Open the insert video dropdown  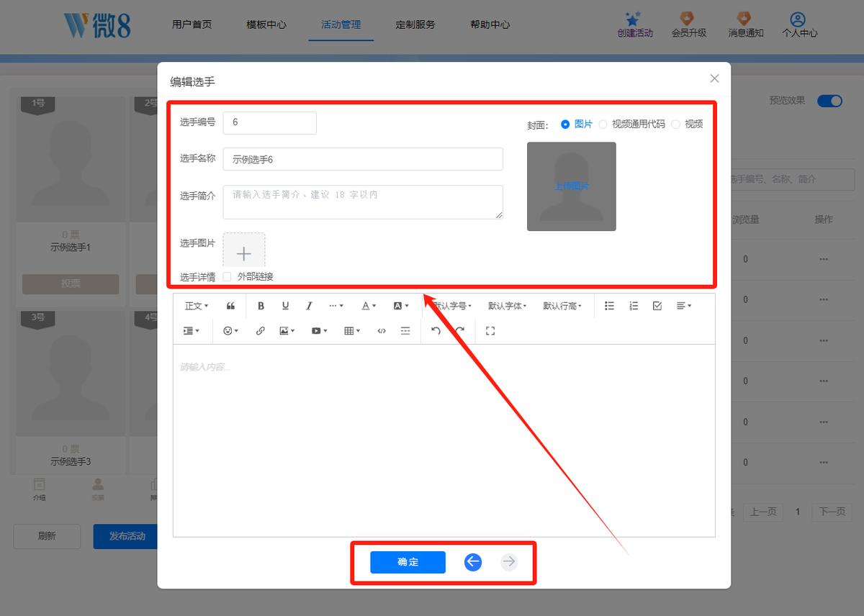[319, 331]
